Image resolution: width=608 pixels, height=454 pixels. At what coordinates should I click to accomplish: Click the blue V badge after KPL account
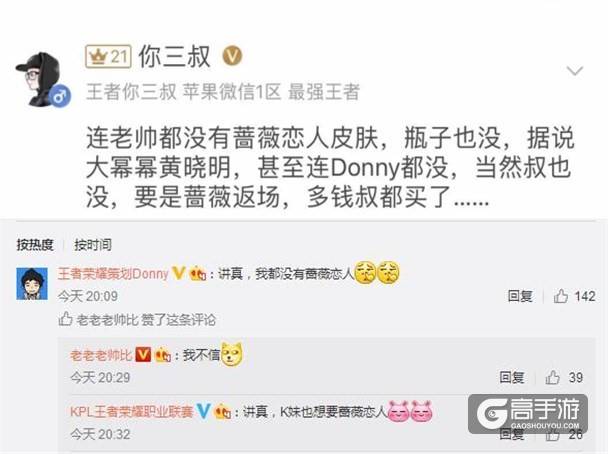(x=204, y=411)
